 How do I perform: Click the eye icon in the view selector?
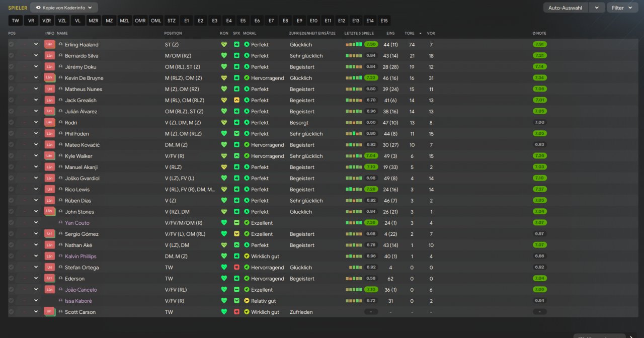click(x=38, y=8)
